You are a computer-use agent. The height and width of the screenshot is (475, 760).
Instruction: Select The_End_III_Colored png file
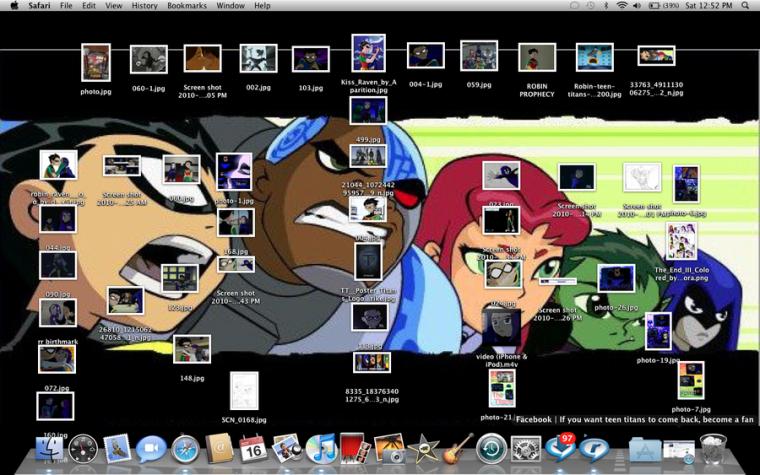(x=681, y=241)
